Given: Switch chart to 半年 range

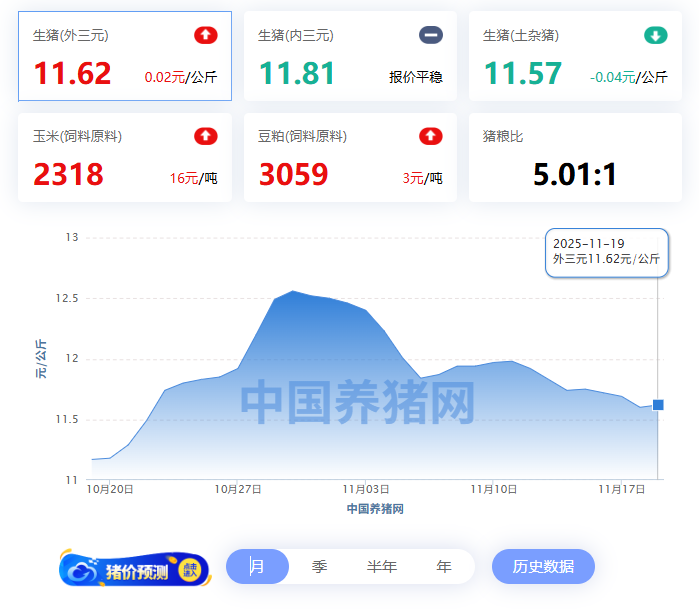Looking at the screenshot, I should pos(381,567).
